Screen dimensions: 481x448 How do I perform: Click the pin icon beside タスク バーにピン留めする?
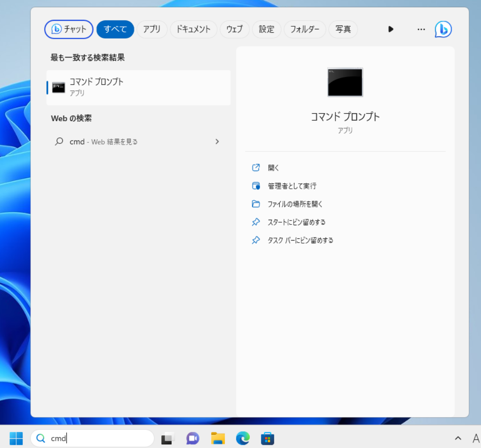pyautogui.click(x=256, y=240)
